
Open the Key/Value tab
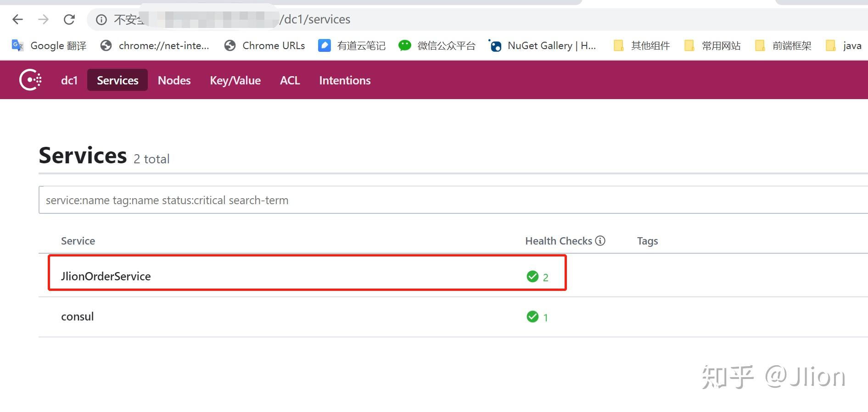(x=235, y=80)
